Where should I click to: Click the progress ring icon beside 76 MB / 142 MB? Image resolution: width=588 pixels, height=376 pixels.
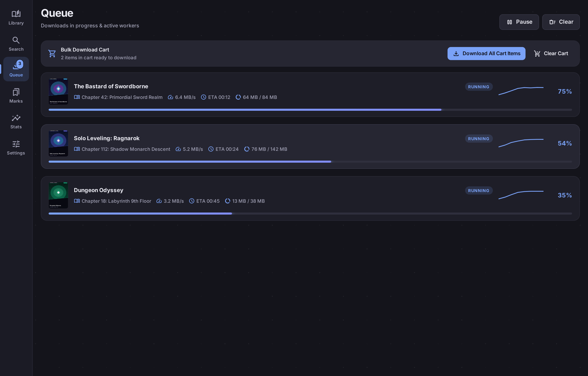[247, 149]
